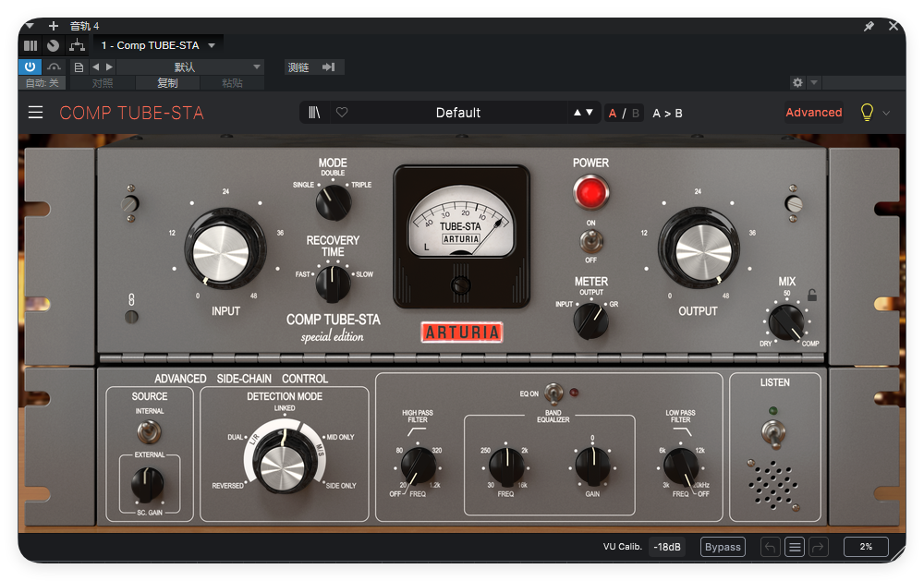
Task: Click the host compare curve icon
Action: 54,67
